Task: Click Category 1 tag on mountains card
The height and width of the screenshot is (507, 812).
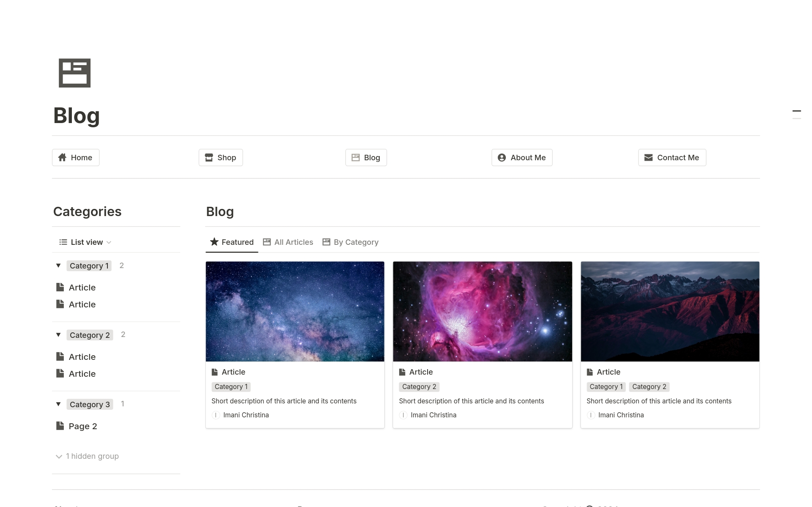Action: [606, 387]
